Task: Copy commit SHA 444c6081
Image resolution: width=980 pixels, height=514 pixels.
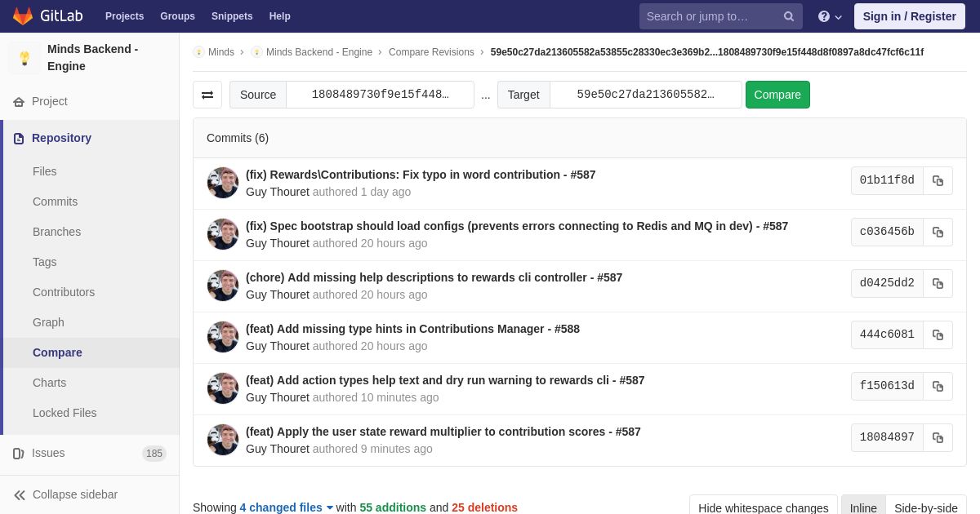Action: (x=938, y=335)
